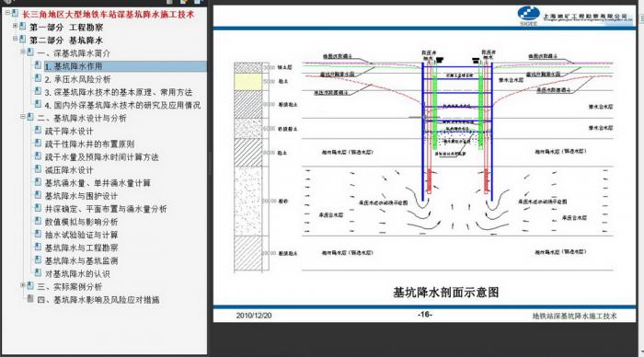Click the bookmark icon beside 2. 承压水风险分析

point(38,78)
